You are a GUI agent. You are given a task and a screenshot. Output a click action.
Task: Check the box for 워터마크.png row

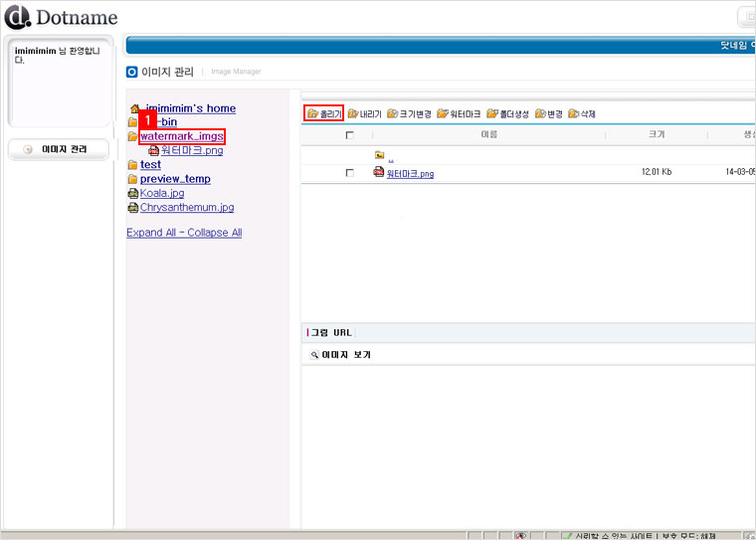click(349, 173)
